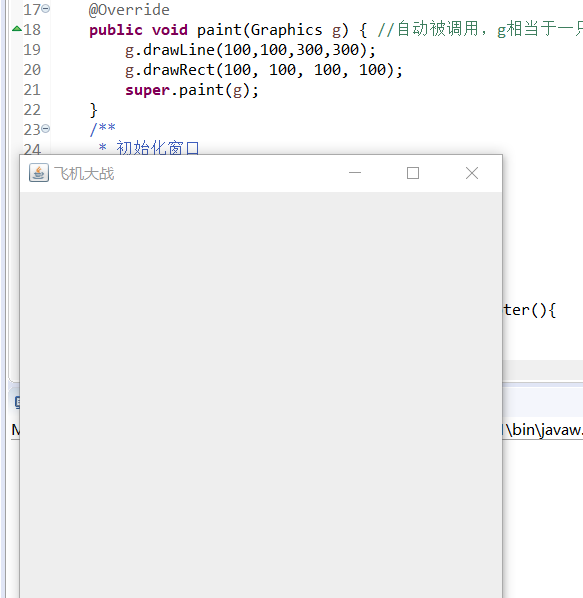This screenshot has height=598, width=583.
Task: Click the @Override annotation text
Action: (129, 10)
